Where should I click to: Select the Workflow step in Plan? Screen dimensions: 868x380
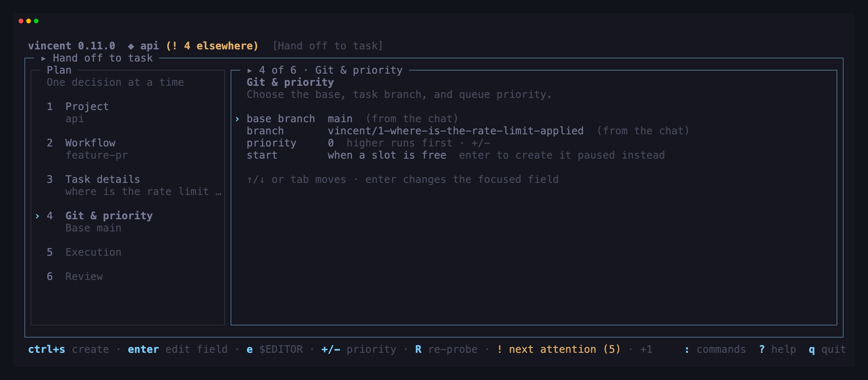[x=90, y=143]
